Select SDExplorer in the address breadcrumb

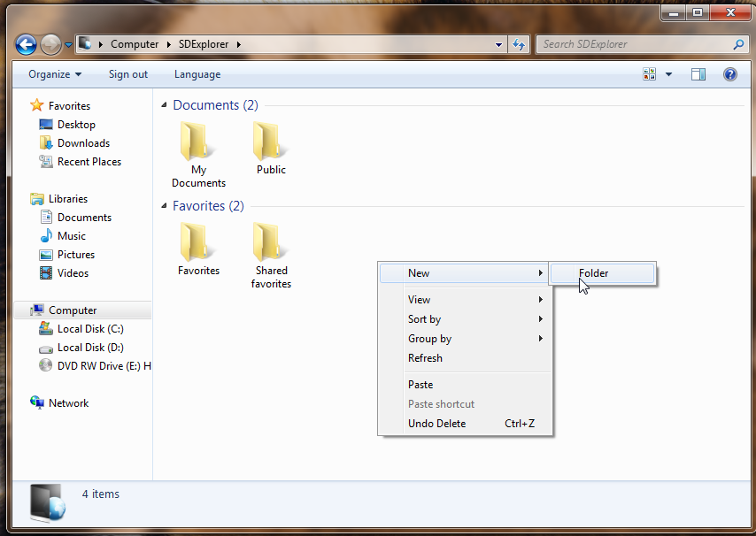pos(204,44)
